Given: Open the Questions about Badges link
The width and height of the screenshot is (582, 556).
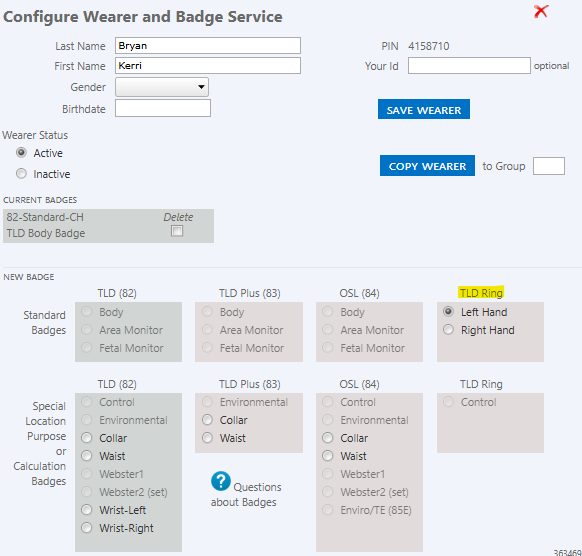Looking at the screenshot, I should click(x=246, y=494).
